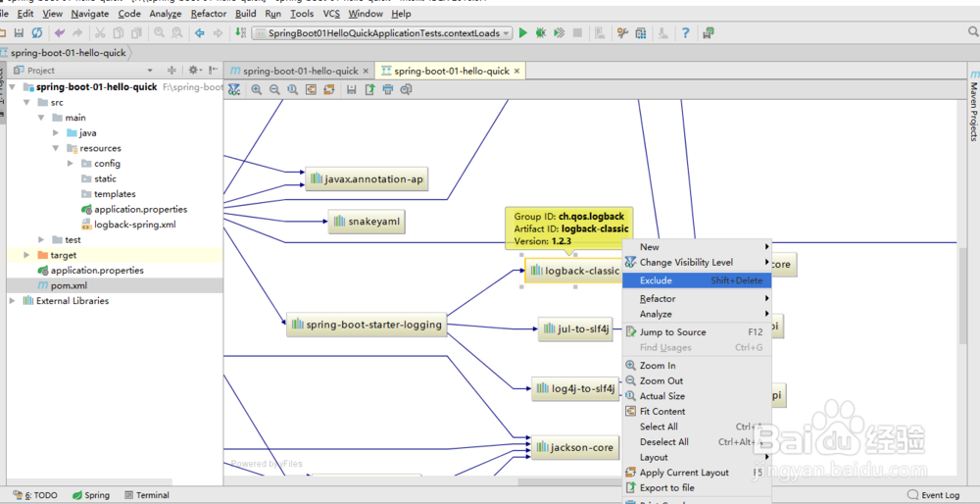The height and width of the screenshot is (504, 980).
Task: Click Actual Size icon in diagram toolbar
Action: pyautogui.click(x=292, y=89)
